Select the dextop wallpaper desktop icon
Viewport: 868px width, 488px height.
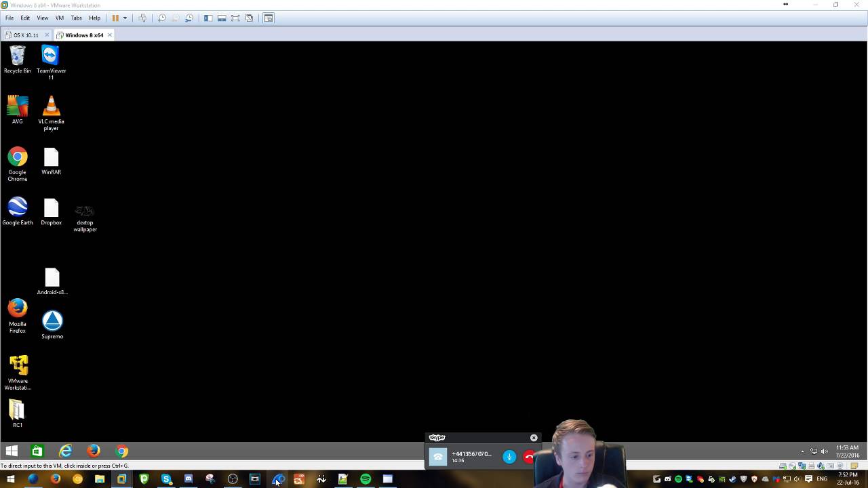[x=85, y=218]
